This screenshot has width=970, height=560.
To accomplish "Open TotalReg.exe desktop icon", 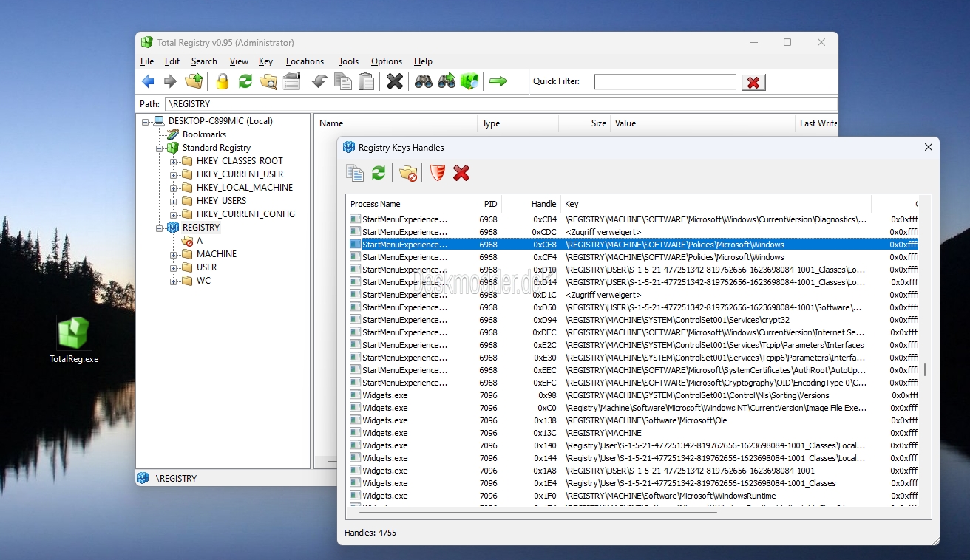I will pos(74,341).
